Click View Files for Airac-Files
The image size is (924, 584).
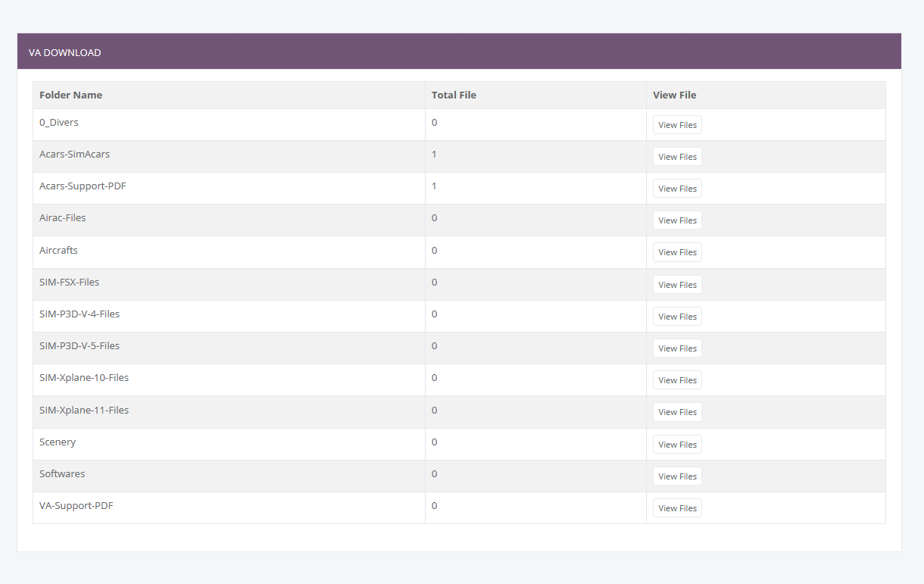tap(677, 220)
